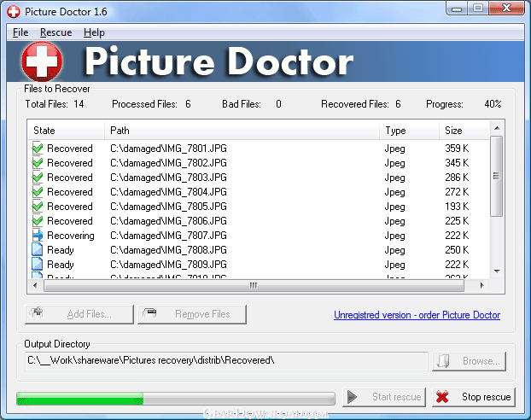The height and width of the screenshot is (420, 531).
Task: Click the Stop rescue button label
Action: (487, 397)
